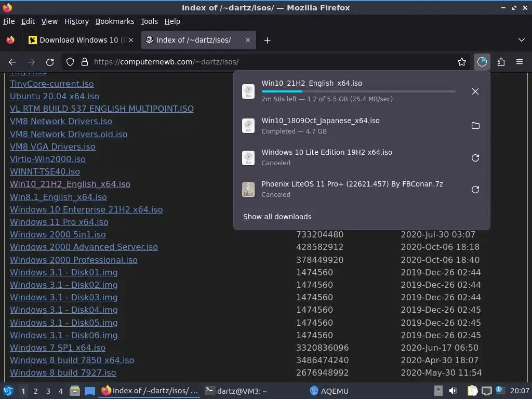Toggle the downloads panel button
The image size is (532, 399).
click(482, 62)
